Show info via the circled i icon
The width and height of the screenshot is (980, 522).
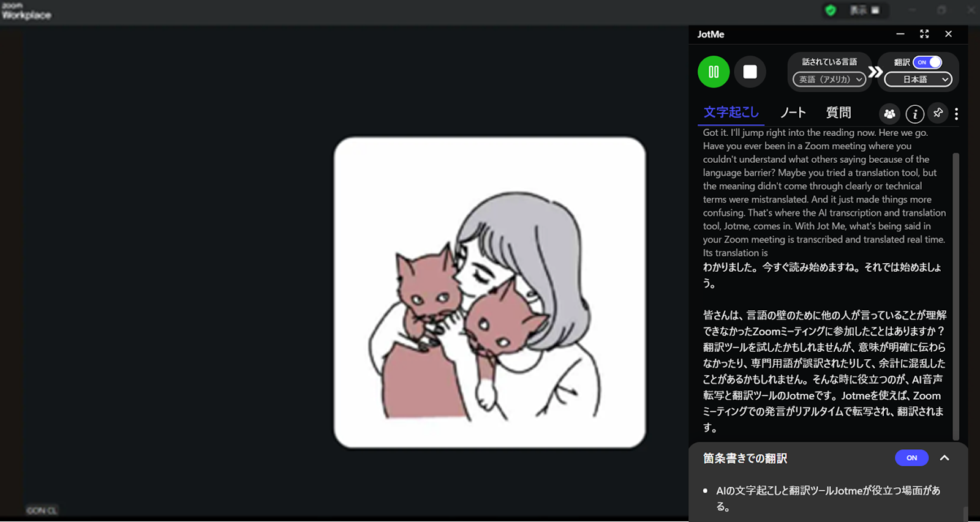pyautogui.click(x=914, y=114)
